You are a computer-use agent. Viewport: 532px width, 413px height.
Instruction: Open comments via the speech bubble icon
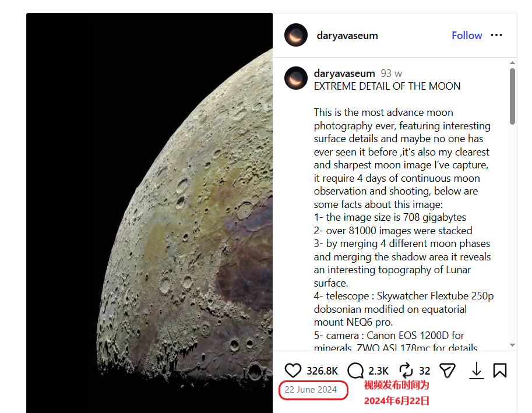355,370
